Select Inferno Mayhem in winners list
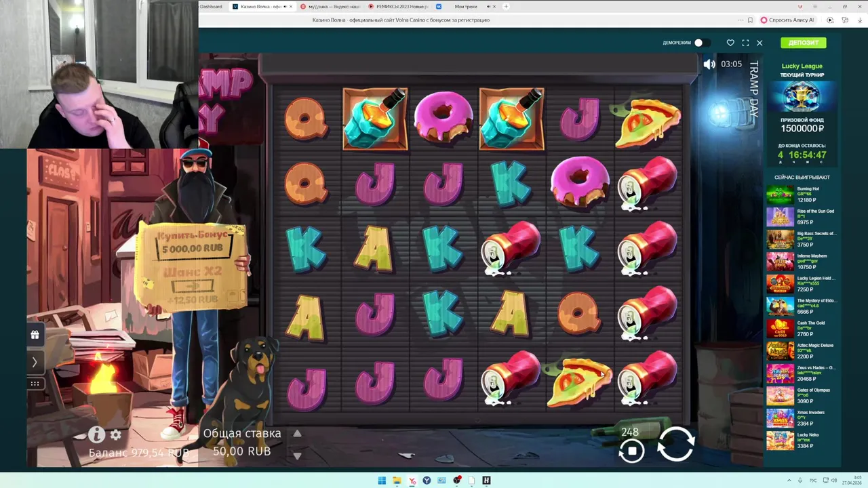Image resolution: width=868 pixels, height=488 pixels. [802, 262]
